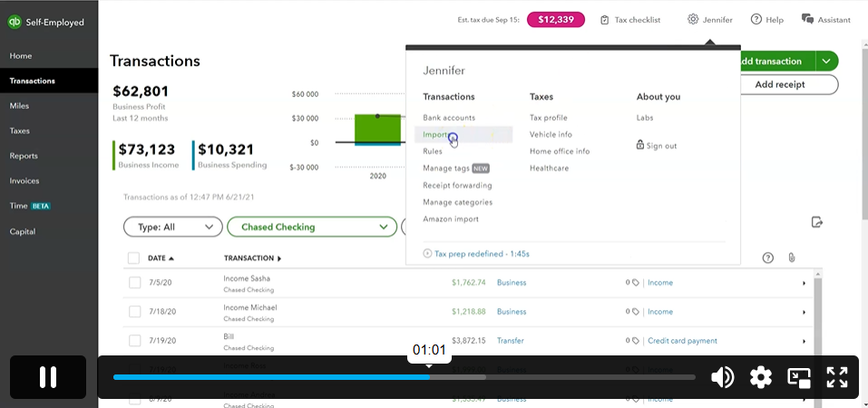Open the Jennifer settings gear icon
The width and height of the screenshot is (868, 408).
point(693,19)
